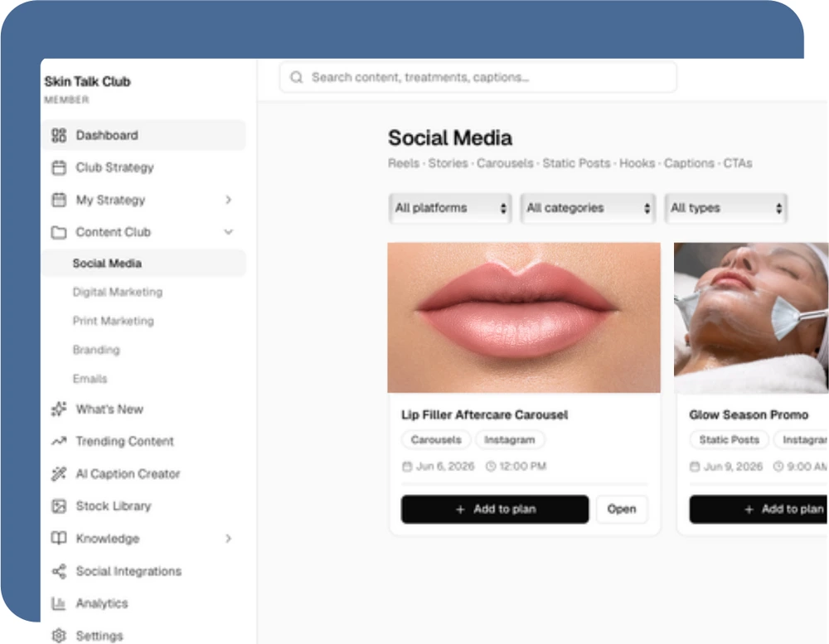Open the Analytics label
Viewport: 829px width, 644px height.
[x=102, y=603]
